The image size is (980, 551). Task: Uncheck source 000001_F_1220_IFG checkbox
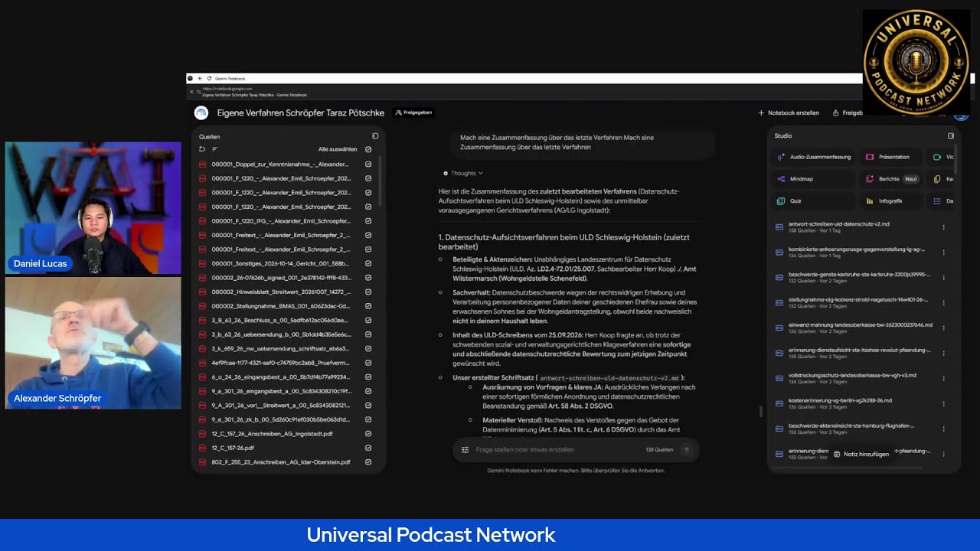point(368,220)
